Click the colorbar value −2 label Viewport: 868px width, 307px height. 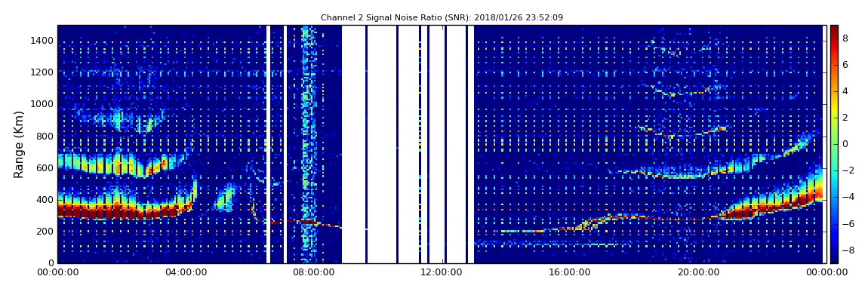(x=848, y=170)
